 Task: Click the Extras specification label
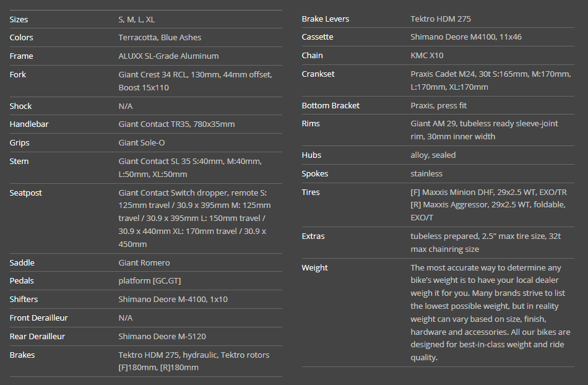tap(313, 236)
